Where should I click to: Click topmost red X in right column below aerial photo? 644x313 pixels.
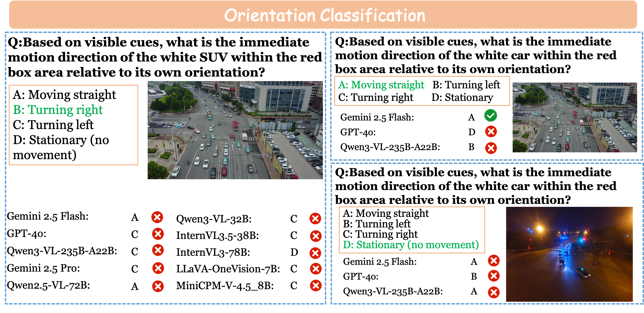click(x=315, y=218)
